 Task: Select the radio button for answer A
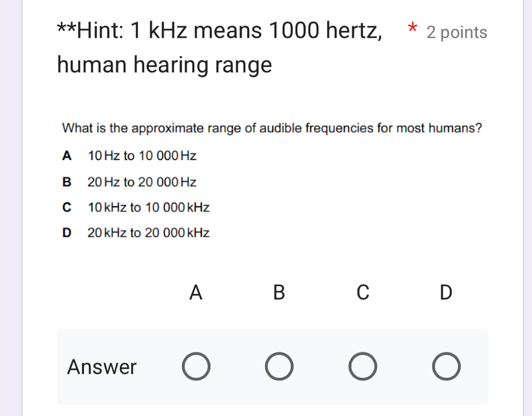coord(196,367)
